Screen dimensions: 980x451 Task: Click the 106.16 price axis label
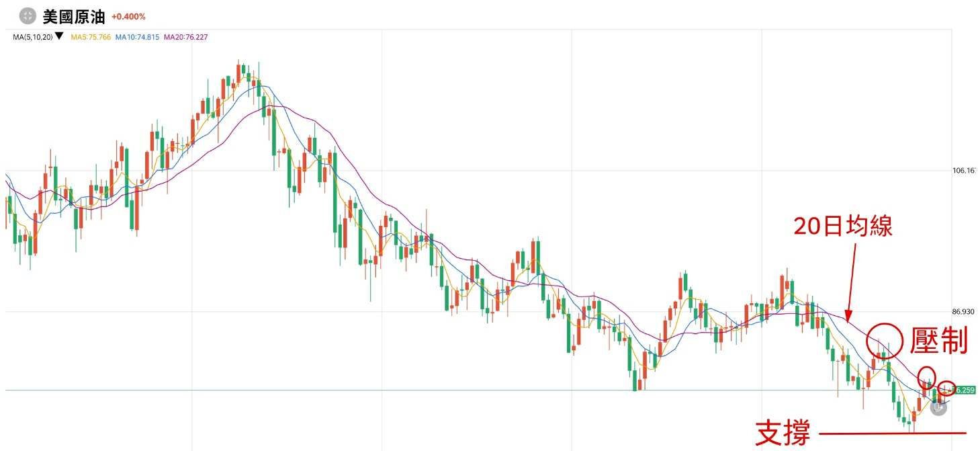963,171
